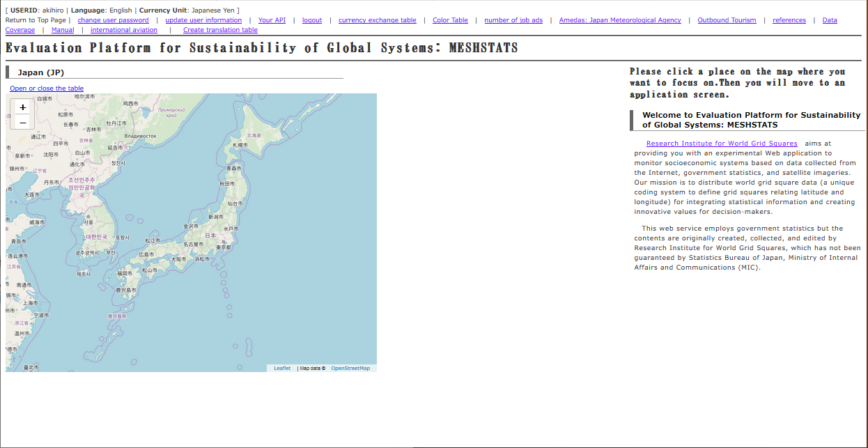The image size is (868, 448).
Task: Open update user information page
Action: coord(203,20)
